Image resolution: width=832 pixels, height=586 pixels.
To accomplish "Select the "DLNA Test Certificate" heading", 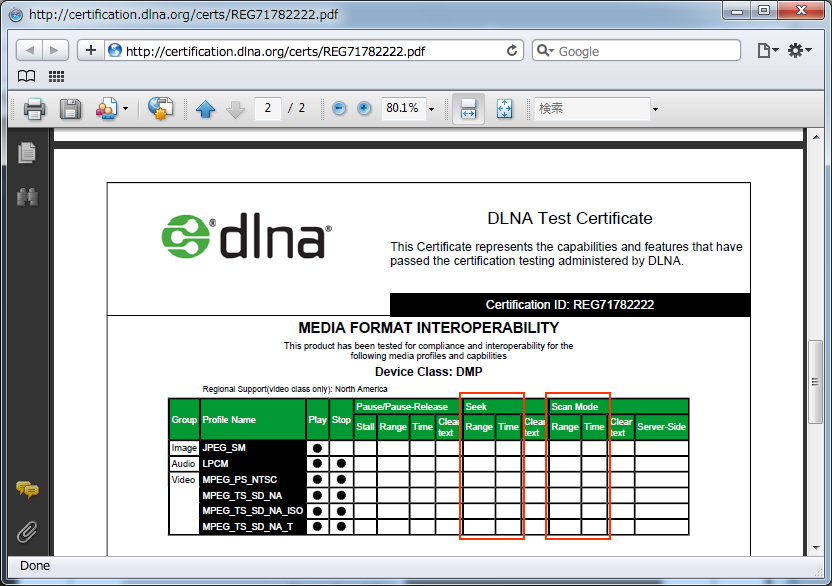I will [570, 218].
